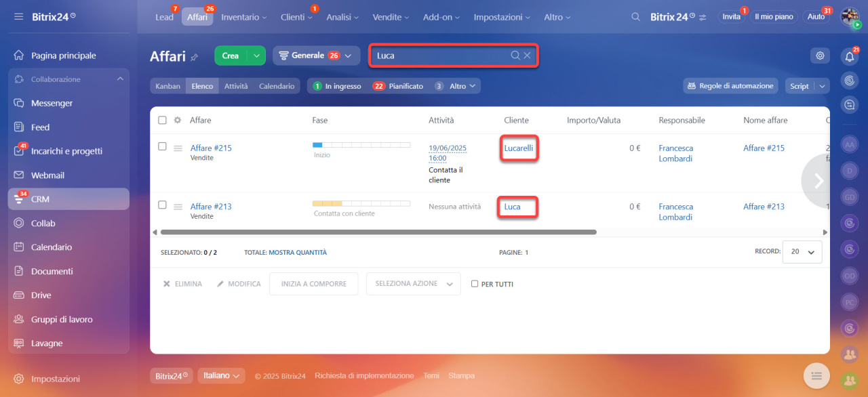The width and height of the screenshot is (868, 397).
Task: Open Analisi menu
Action: coord(342,17)
